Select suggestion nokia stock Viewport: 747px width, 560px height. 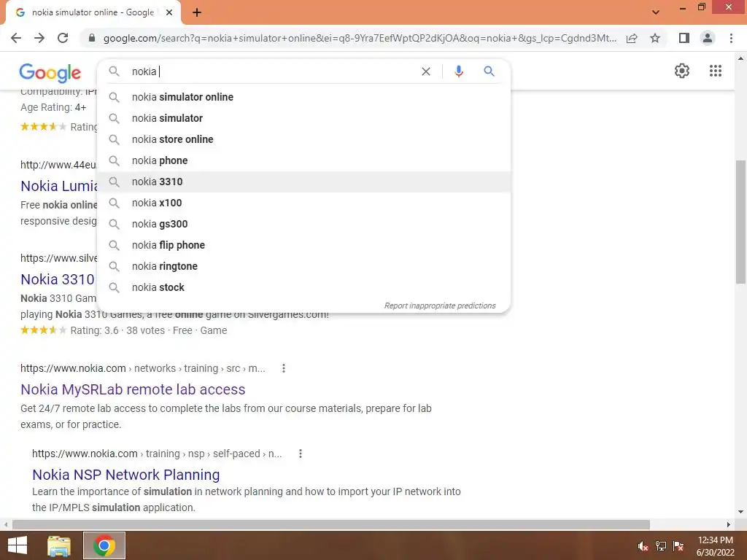coord(304,287)
